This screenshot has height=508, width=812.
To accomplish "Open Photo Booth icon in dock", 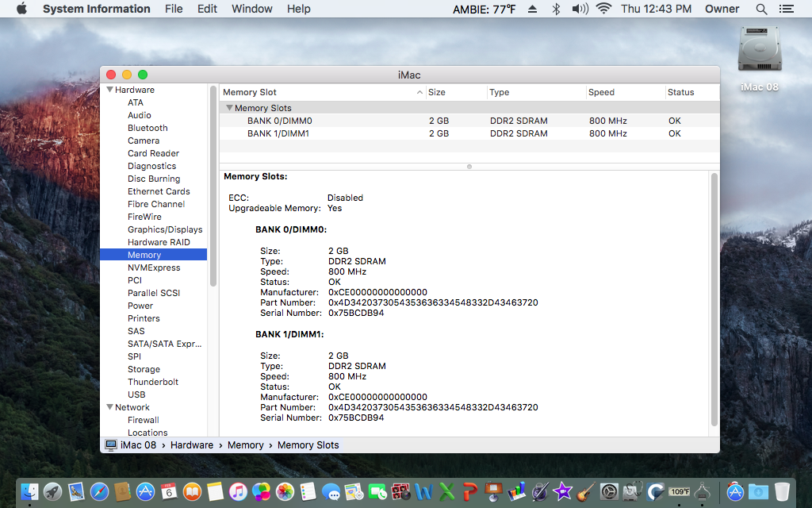I will [400, 491].
